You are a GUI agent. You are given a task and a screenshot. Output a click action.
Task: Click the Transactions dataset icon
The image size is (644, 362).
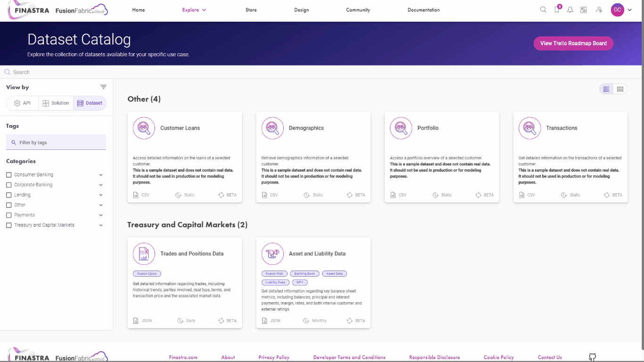pyautogui.click(x=530, y=128)
